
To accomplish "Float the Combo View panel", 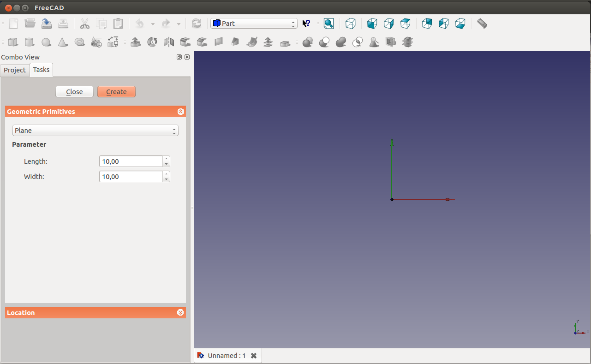I will point(179,57).
